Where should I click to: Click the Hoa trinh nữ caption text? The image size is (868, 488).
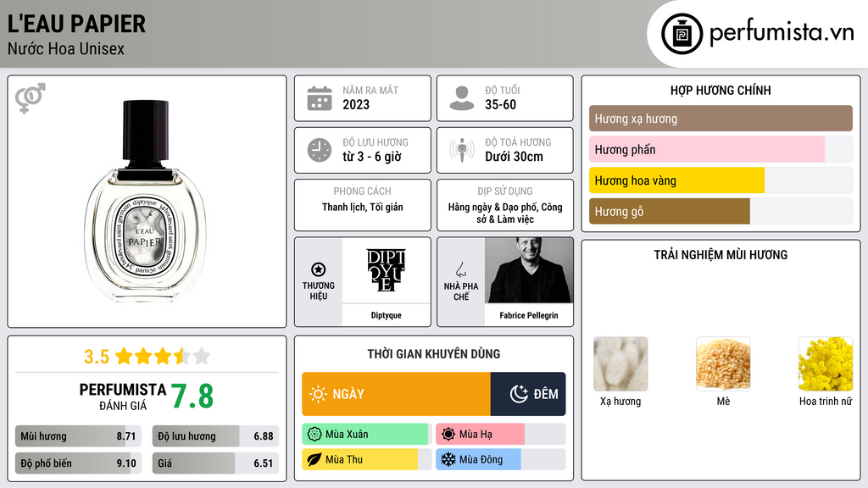pos(826,401)
